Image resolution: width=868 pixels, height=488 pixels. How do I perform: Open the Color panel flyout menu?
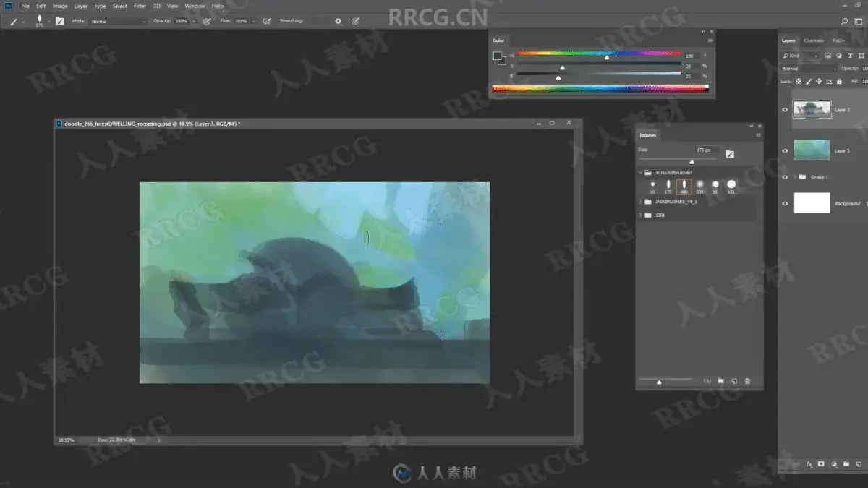click(x=710, y=40)
